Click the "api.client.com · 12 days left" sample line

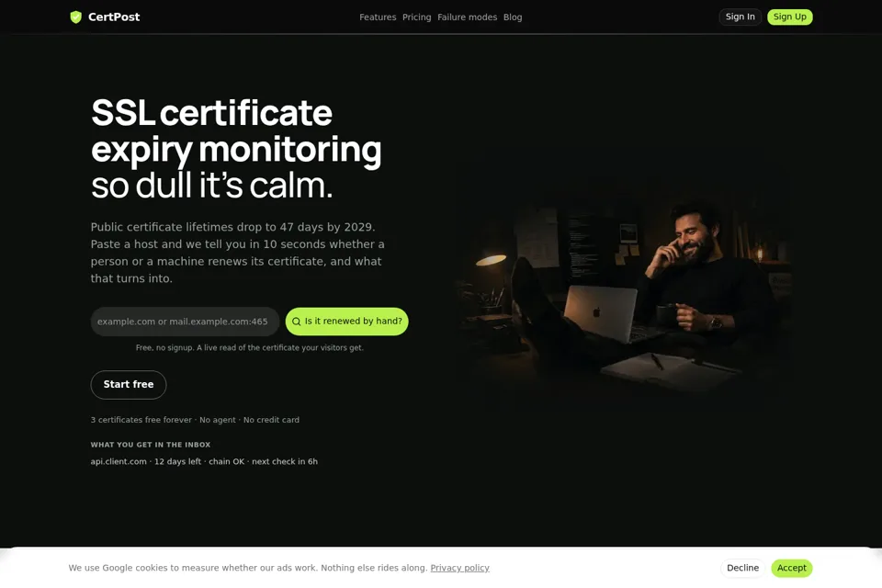(204, 461)
